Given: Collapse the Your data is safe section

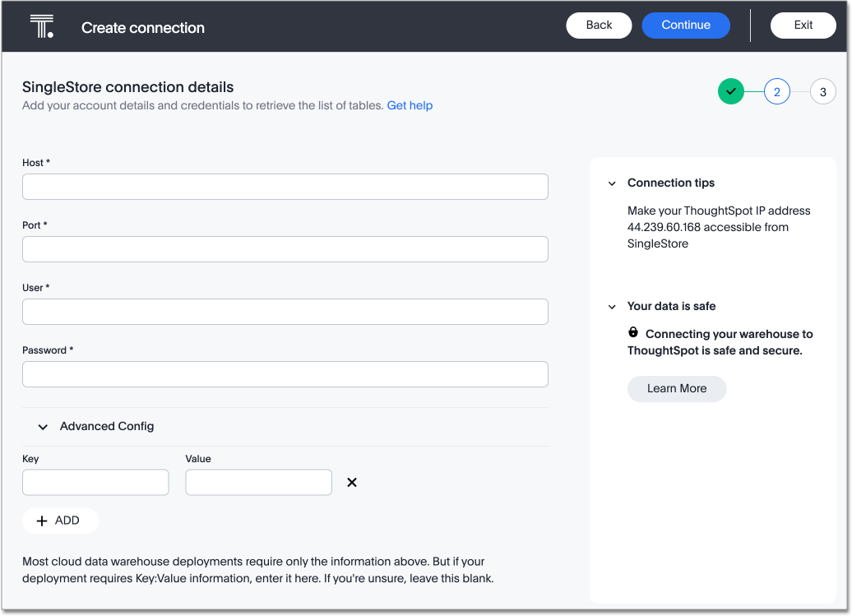Looking at the screenshot, I should 612,307.
